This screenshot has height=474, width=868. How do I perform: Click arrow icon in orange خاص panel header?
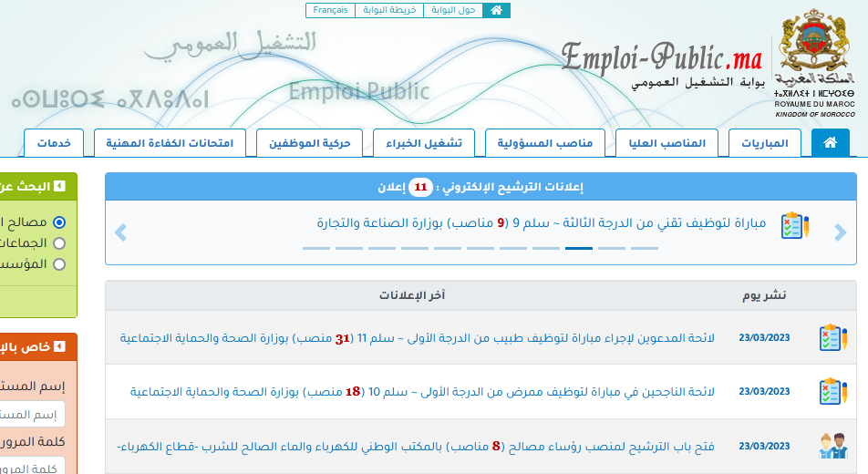point(60,346)
